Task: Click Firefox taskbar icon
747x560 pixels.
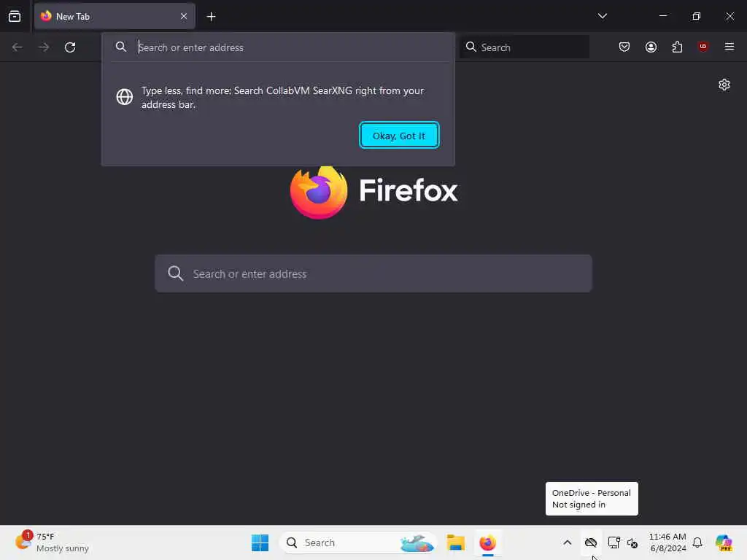Action: click(487, 542)
